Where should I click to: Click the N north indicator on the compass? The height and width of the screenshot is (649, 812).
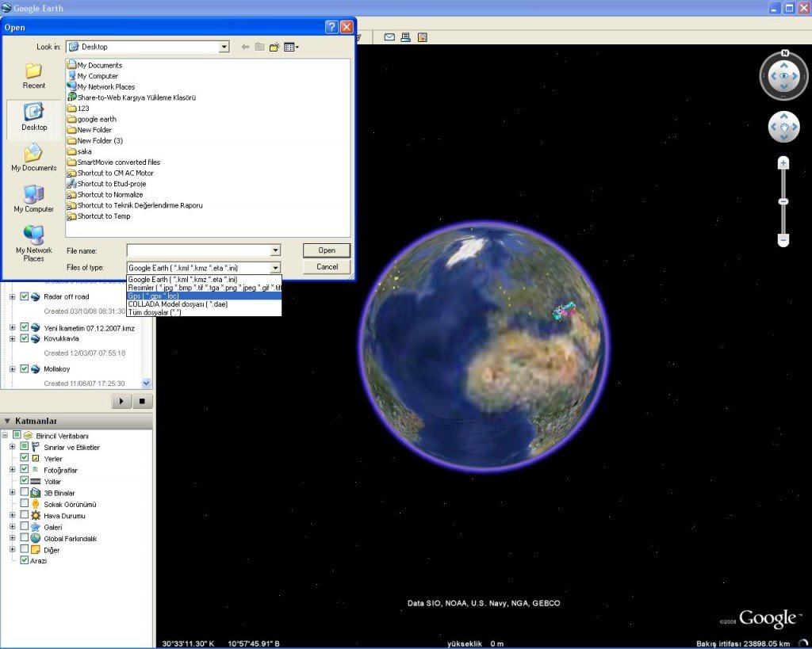(x=784, y=53)
